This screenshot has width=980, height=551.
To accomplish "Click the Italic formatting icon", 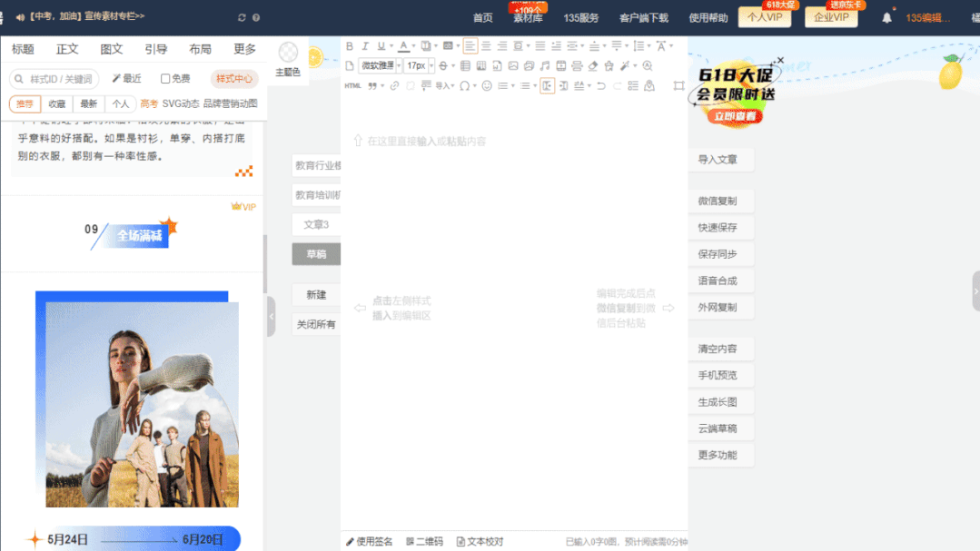I will point(365,46).
